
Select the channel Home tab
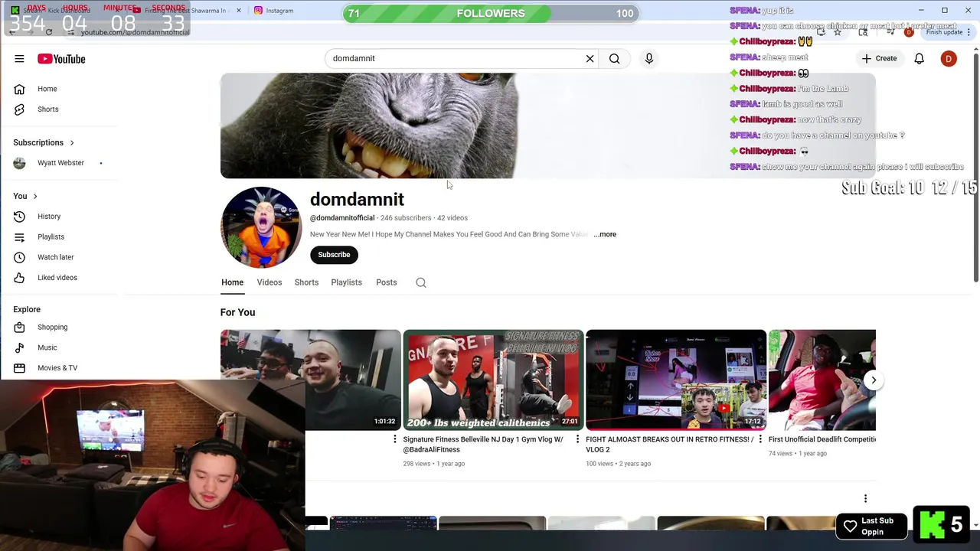(232, 282)
